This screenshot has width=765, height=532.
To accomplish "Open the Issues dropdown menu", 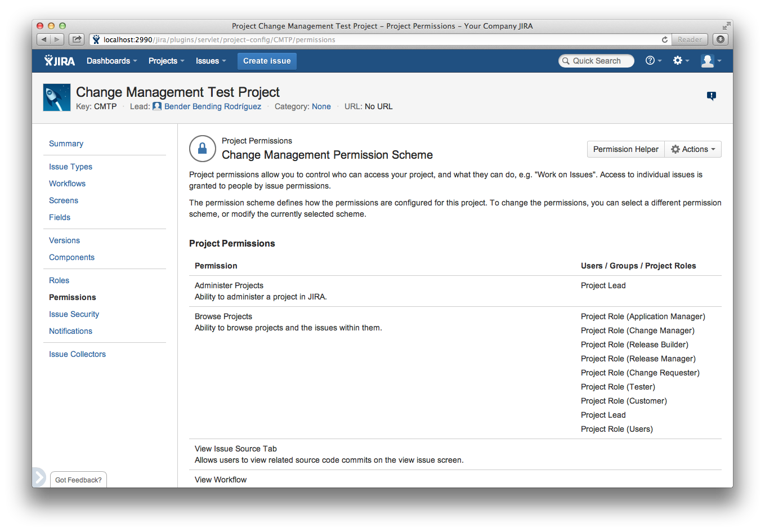I will [x=211, y=61].
